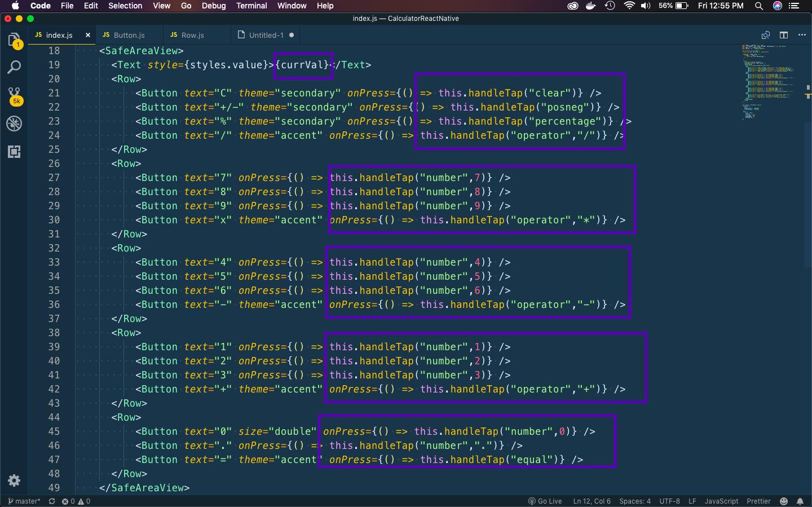Click the open changes icon in editor toolbar
The height and width of the screenshot is (507, 812).
point(766,35)
